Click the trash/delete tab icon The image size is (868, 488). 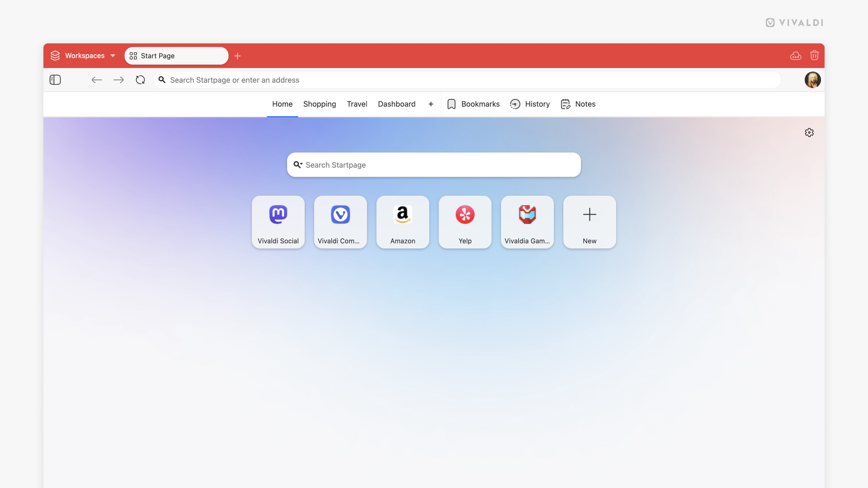pyautogui.click(x=814, y=56)
